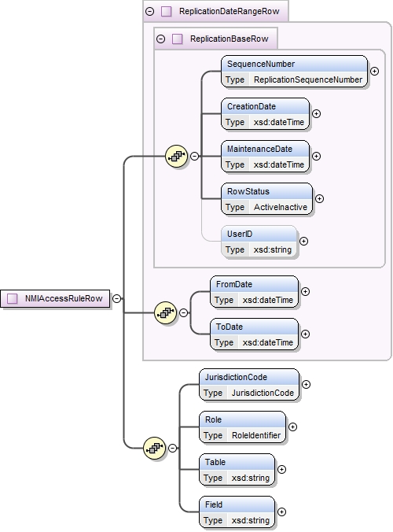Viewport: 393px width, 532px height.
Task: Click the xsd:string type of UserID
Action: [273, 249]
